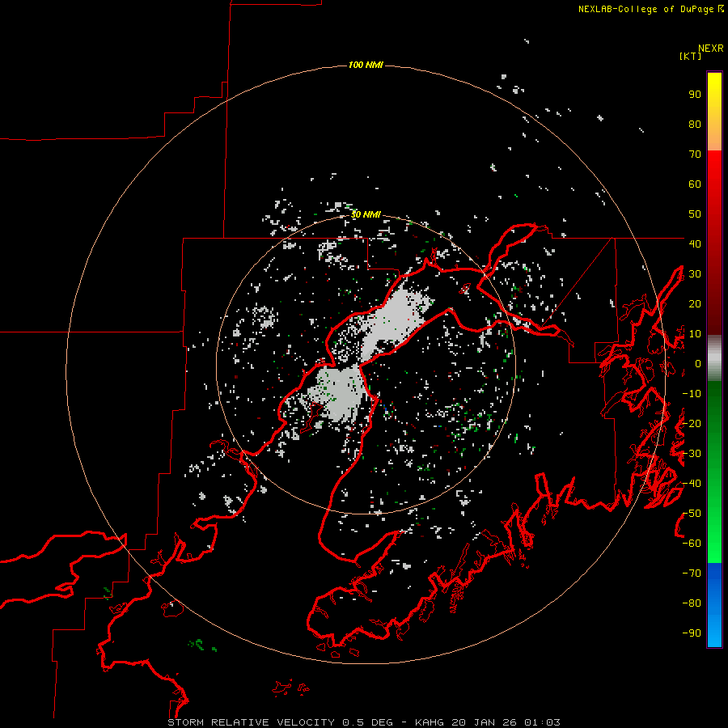This screenshot has height=728, width=728.
Task: Click the -70 value on the velocity scale
Action: [x=692, y=574]
